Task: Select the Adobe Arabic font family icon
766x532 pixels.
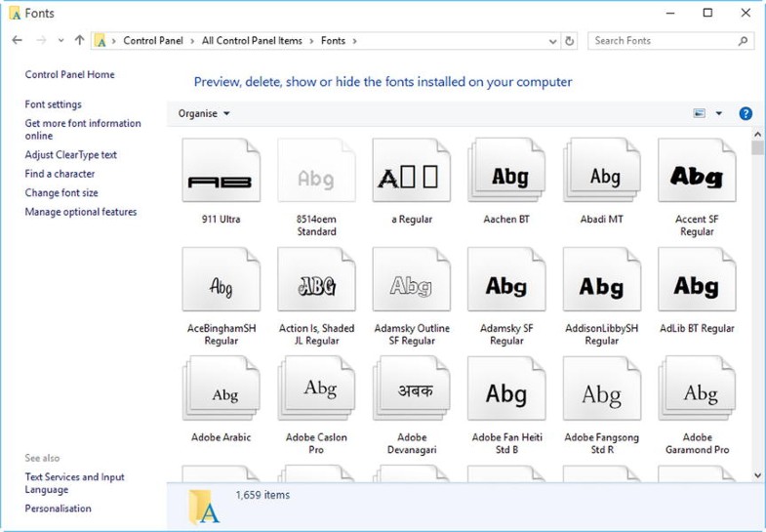Action: pyautogui.click(x=222, y=388)
